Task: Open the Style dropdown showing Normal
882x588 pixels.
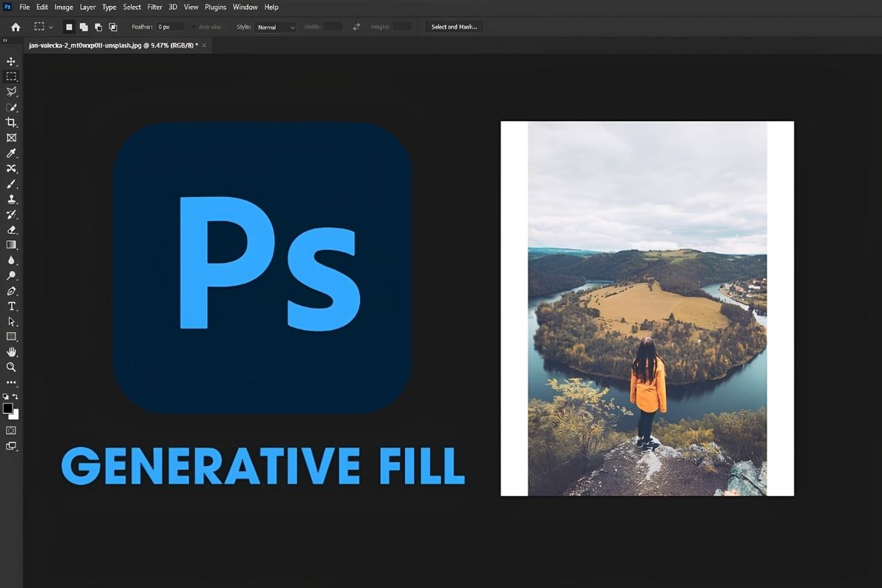Action: point(276,27)
